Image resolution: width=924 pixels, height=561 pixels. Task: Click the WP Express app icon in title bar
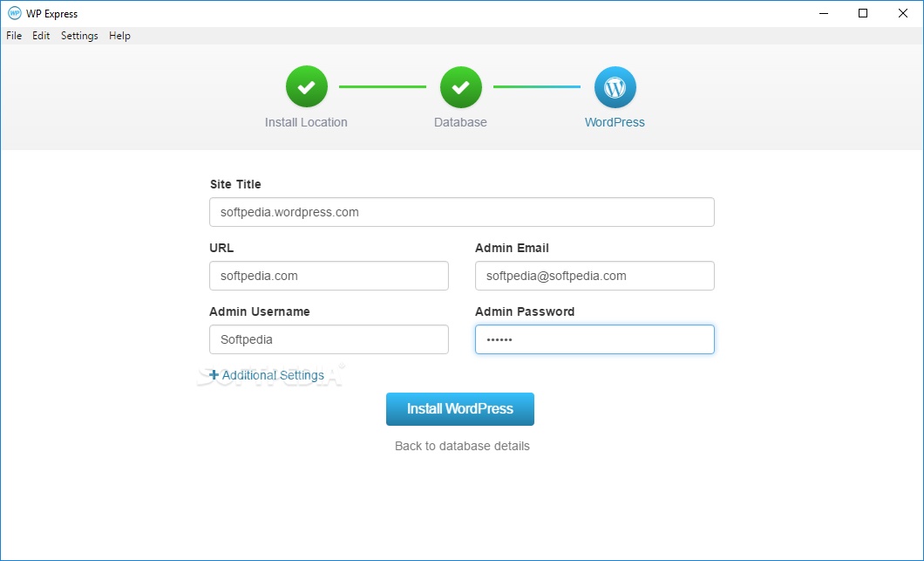pos(14,13)
